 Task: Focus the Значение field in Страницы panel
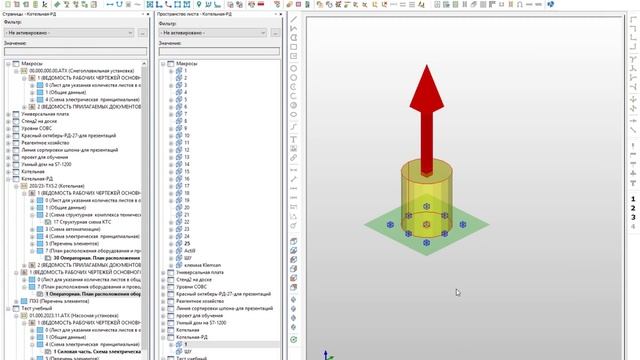(x=75, y=51)
